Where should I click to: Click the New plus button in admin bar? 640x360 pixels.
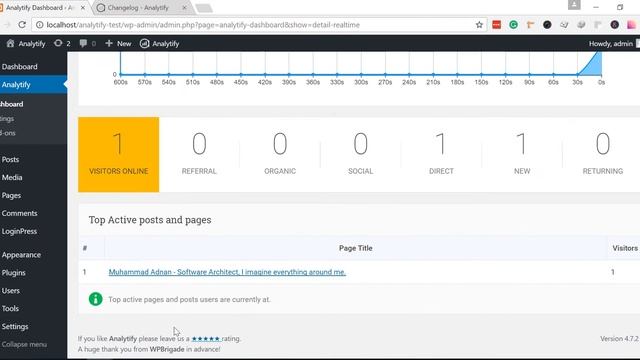118,44
